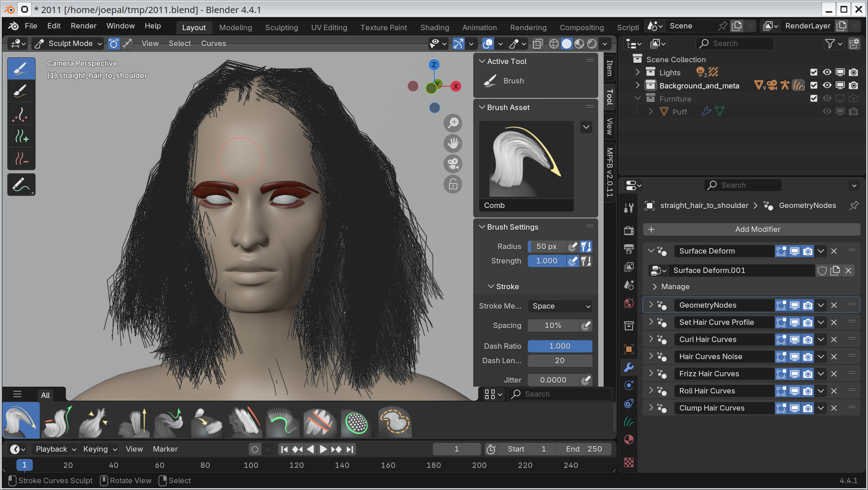This screenshot has width=868, height=490.
Task: Click the Dash Ratio slider
Action: 560,346
